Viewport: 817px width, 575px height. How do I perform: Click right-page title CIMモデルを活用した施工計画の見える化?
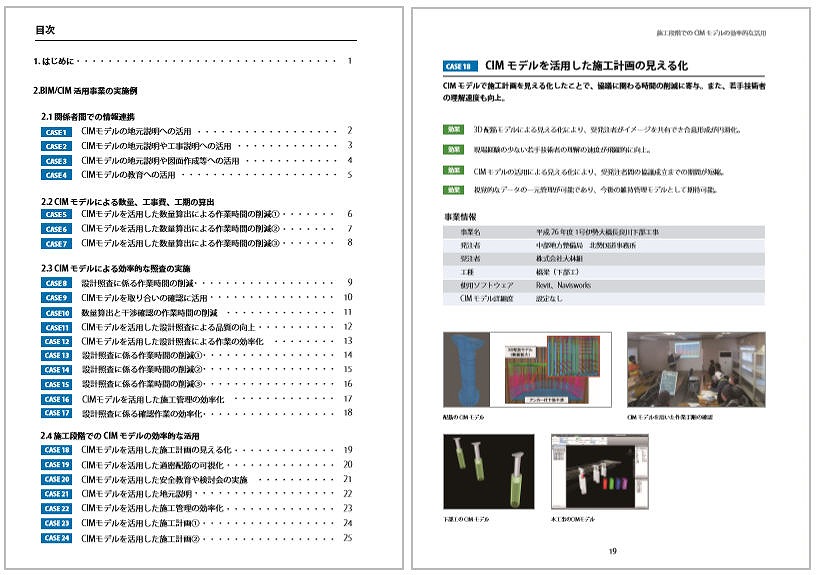point(586,66)
